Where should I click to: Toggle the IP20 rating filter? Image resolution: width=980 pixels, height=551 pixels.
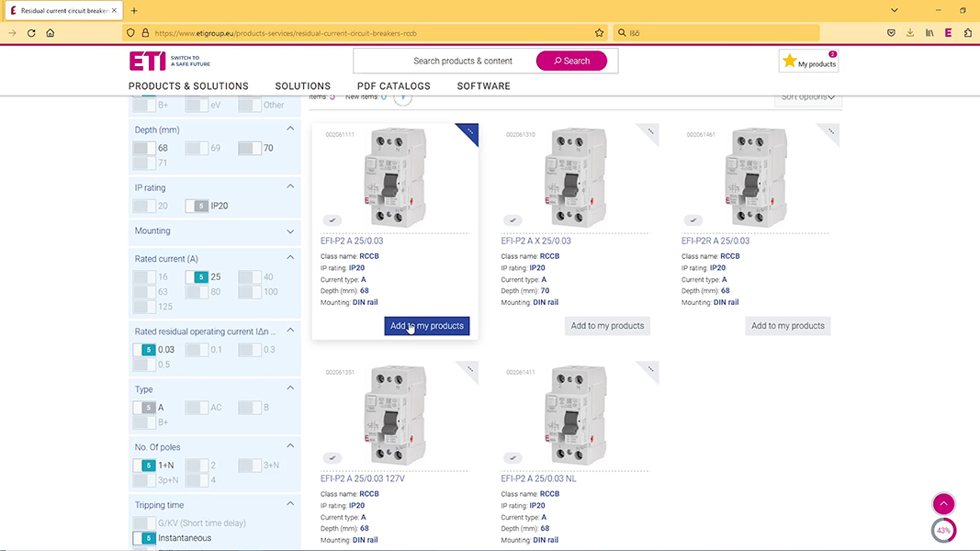coord(197,206)
